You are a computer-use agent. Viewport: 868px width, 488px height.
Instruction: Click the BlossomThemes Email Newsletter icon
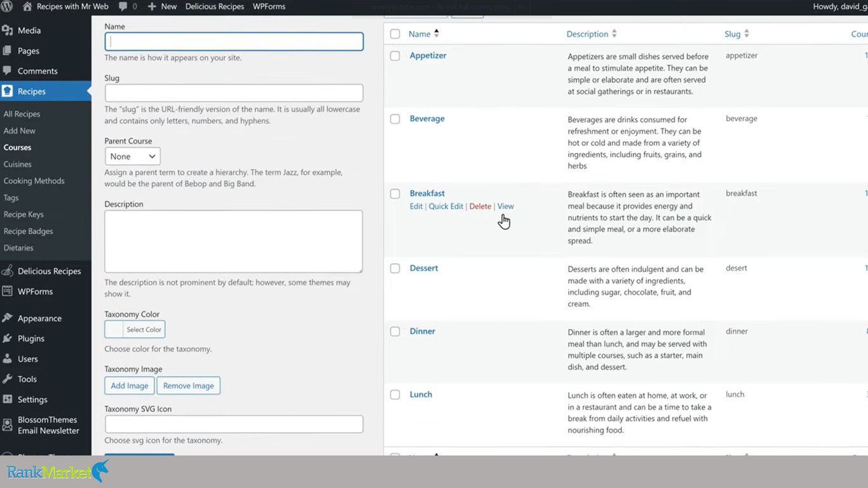coord(7,424)
